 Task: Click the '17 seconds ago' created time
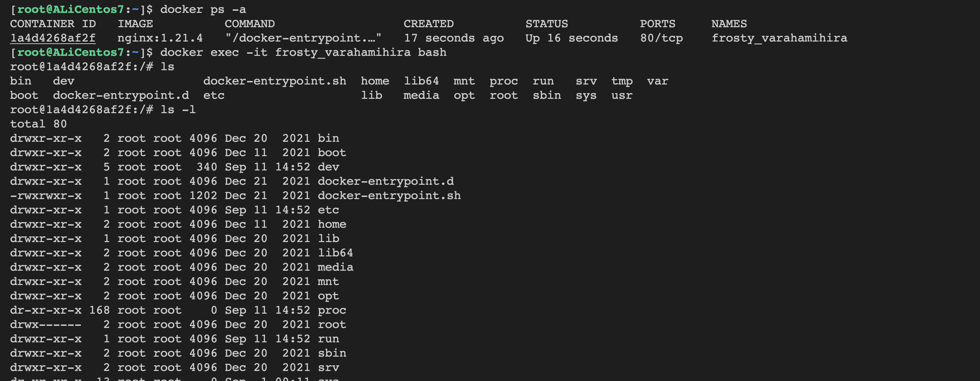[x=453, y=38]
